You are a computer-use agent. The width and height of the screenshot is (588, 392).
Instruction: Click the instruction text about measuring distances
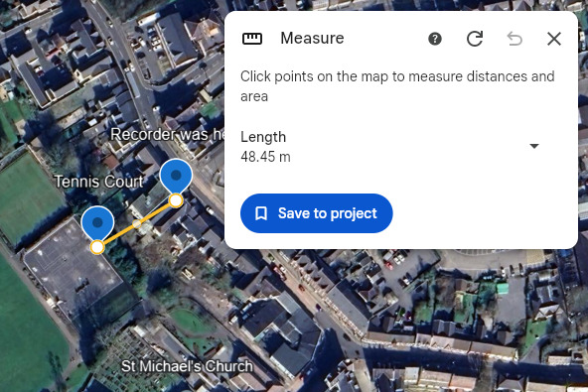point(397,86)
